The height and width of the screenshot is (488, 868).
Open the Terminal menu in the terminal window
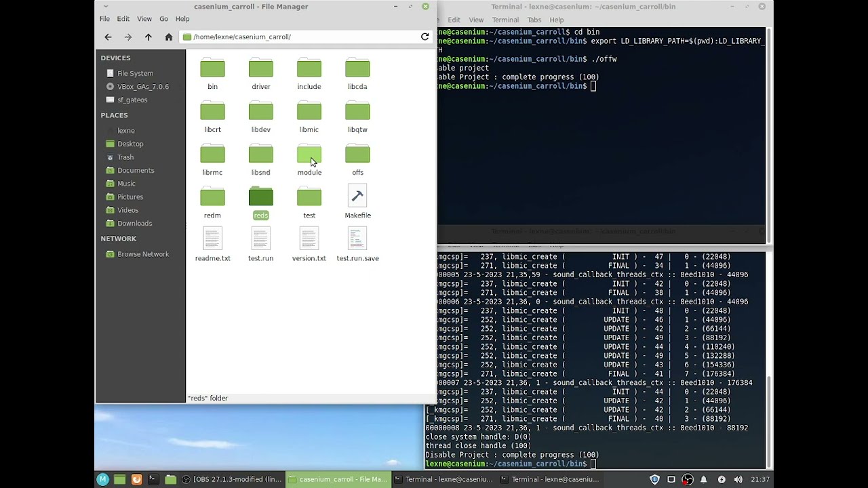(x=505, y=20)
